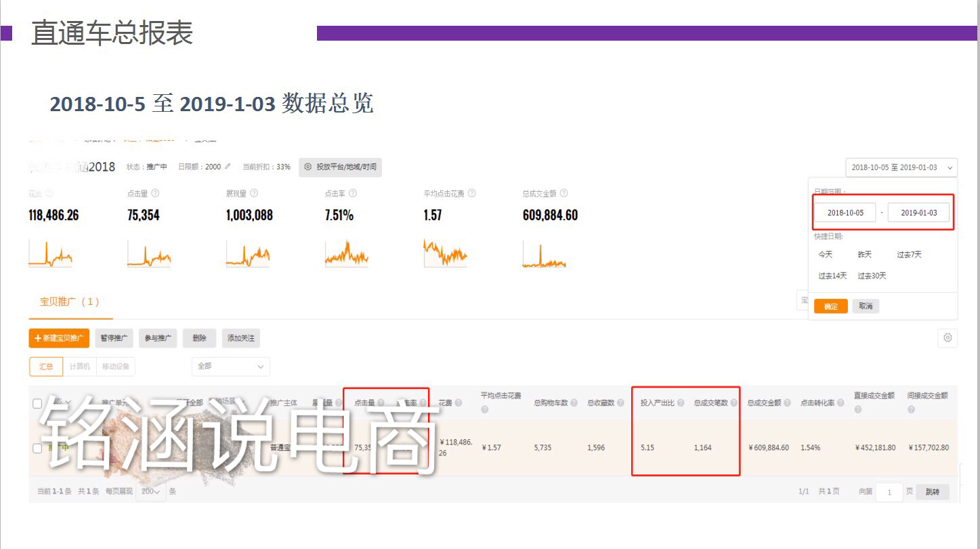Click help icon in 总成交金额 column header
980x549 pixels.
pos(788,403)
